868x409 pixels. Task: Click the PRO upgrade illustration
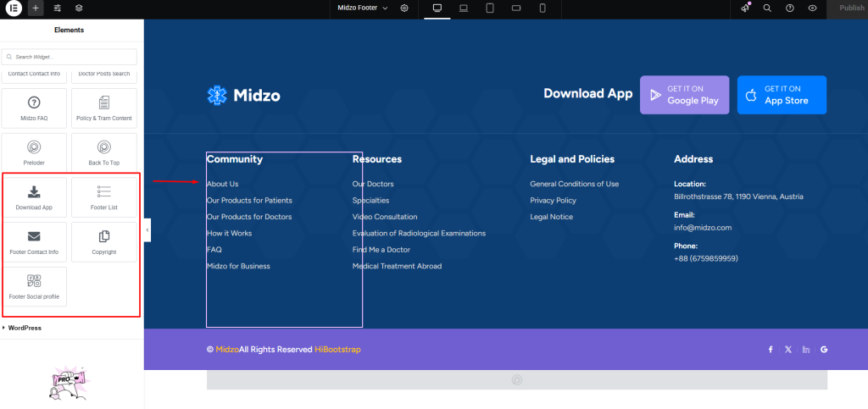tap(70, 383)
